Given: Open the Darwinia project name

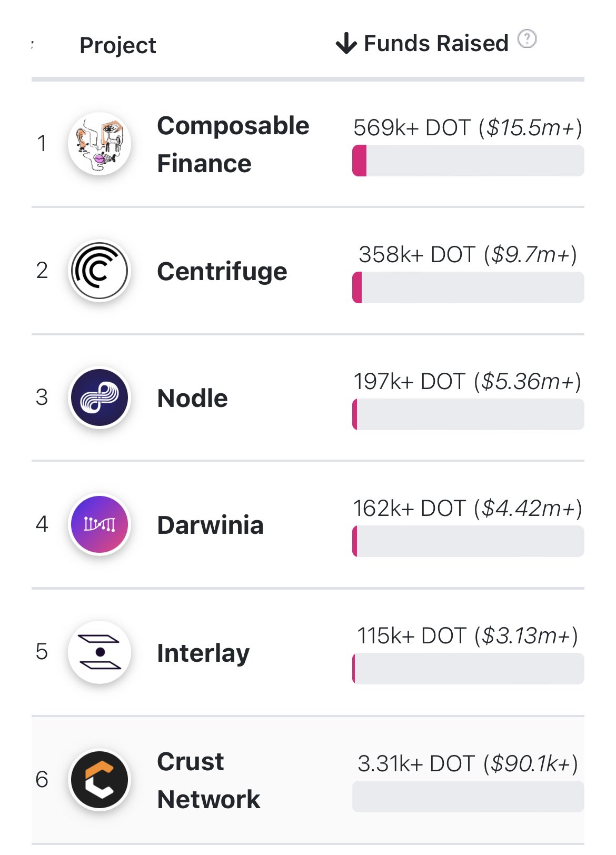Looking at the screenshot, I should point(211,525).
